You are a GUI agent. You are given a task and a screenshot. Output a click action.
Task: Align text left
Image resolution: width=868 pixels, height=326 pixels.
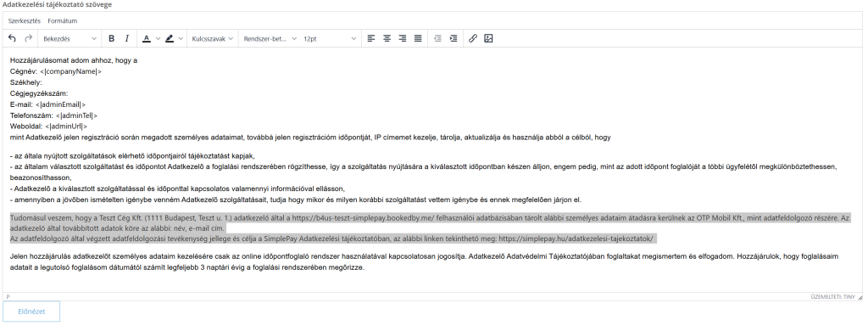point(371,39)
